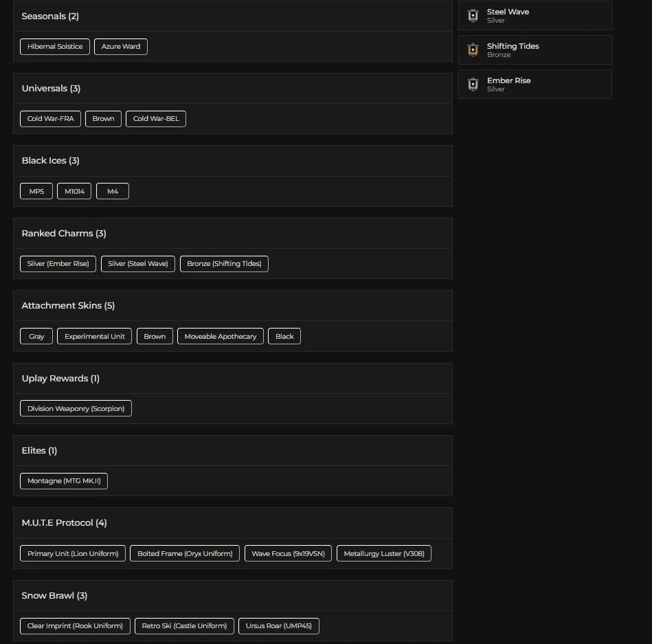Click the Shifting Tides bronze charm icon
Viewport: 652px width, 644px height.
pos(473,50)
